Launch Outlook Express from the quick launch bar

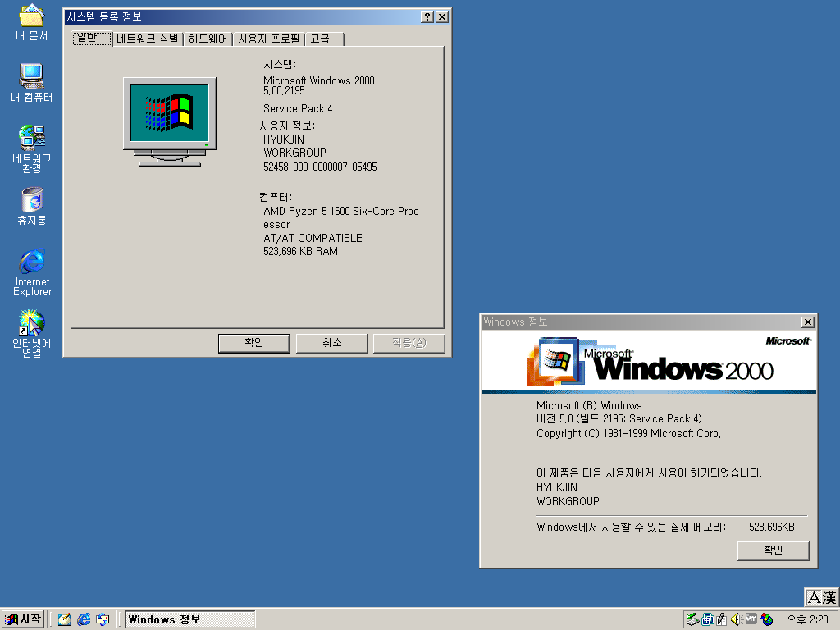point(103,620)
